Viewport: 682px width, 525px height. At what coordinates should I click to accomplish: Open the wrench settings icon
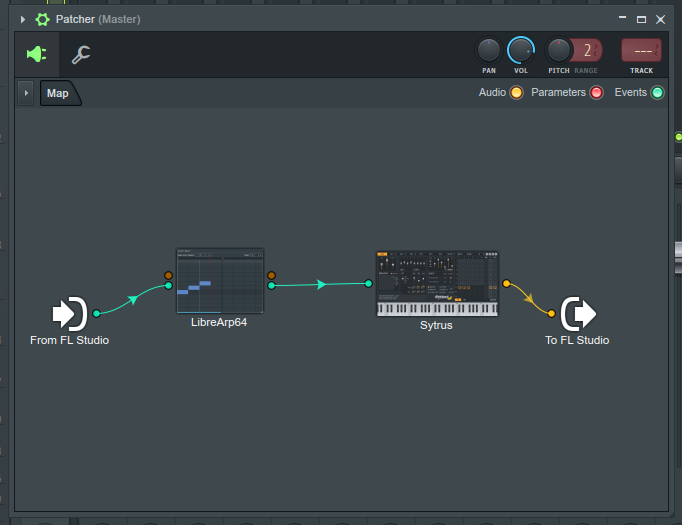[x=81, y=55]
